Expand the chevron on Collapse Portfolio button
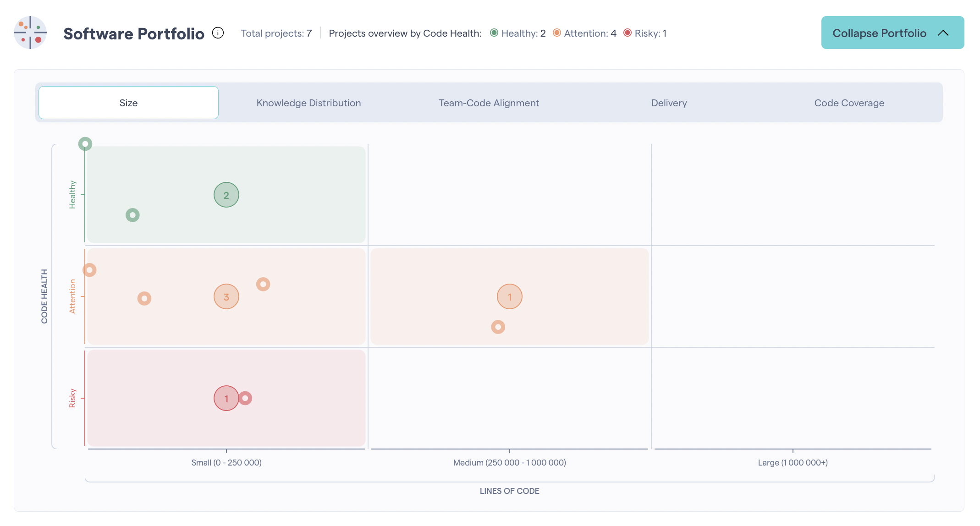The width and height of the screenshot is (980, 526). pyautogui.click(x=943, y=33)
